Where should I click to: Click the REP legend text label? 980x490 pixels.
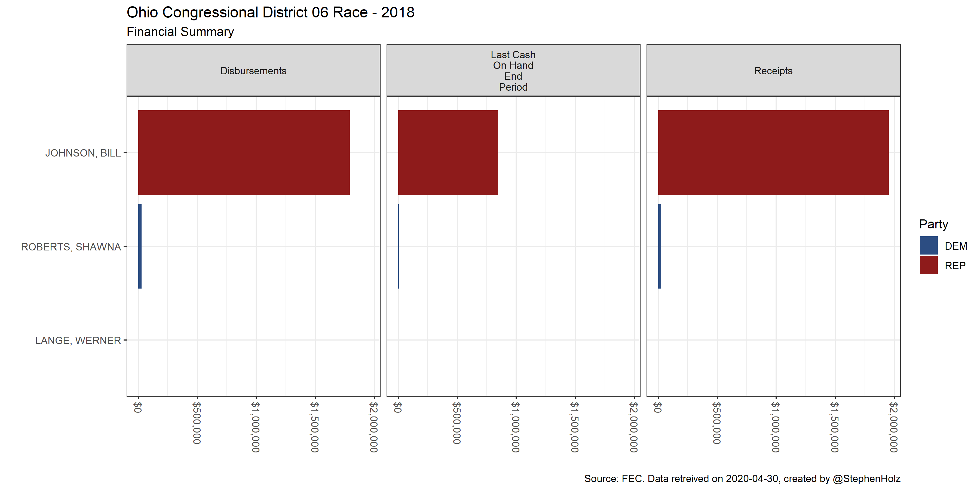pos(955,265)
